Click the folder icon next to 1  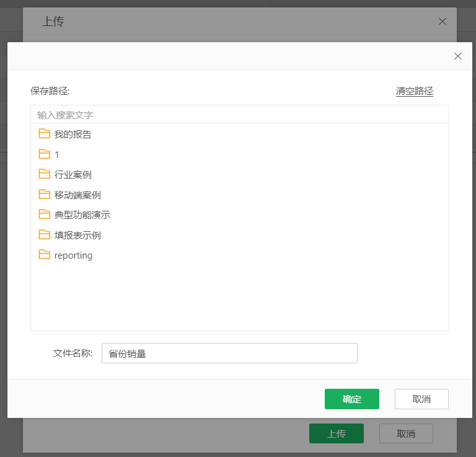point(44,154)
